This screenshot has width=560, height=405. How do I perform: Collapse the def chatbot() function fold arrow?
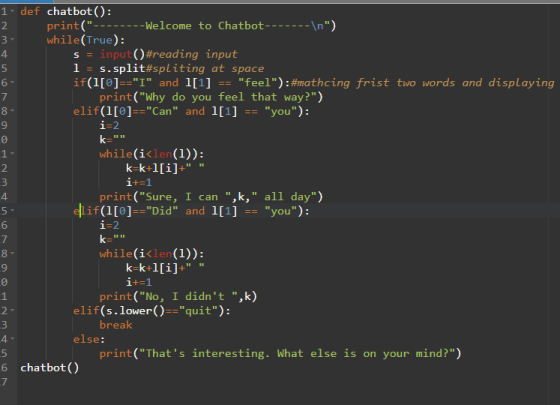12,11
